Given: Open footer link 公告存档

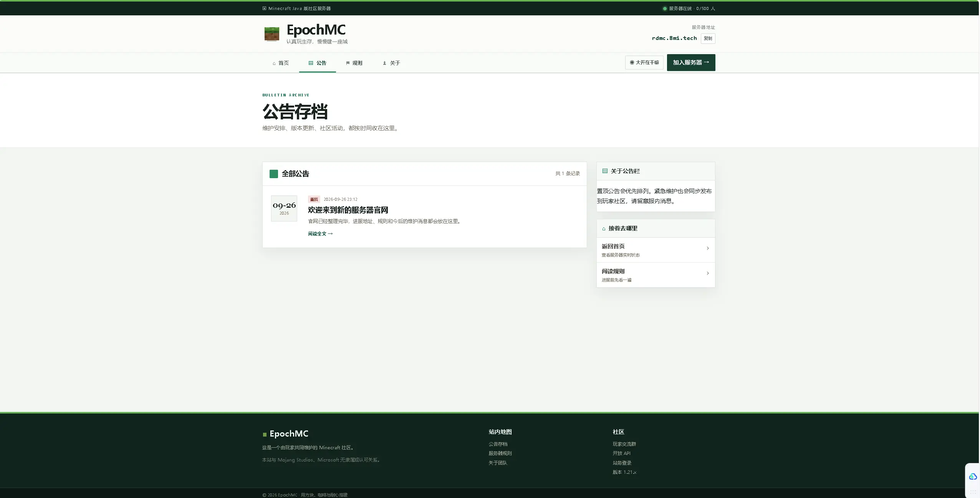Looking at the screenshot, I should click(x=498, y=444).
